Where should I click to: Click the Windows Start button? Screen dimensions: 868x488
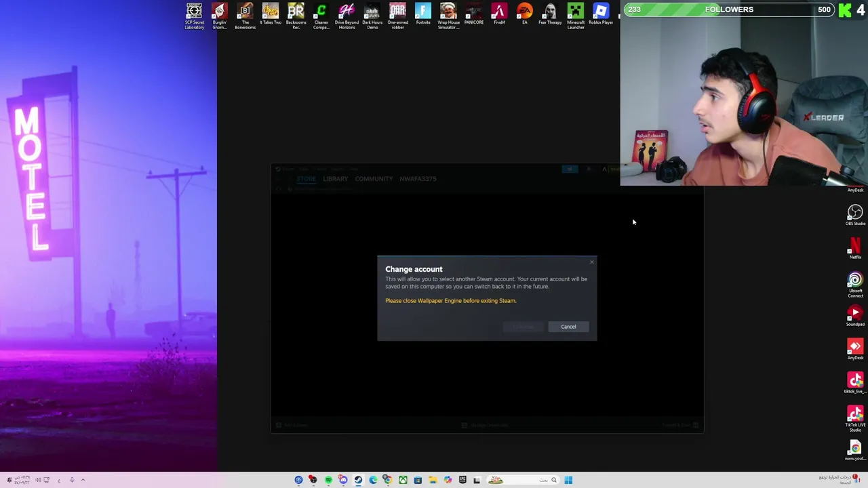coord(568,480)
